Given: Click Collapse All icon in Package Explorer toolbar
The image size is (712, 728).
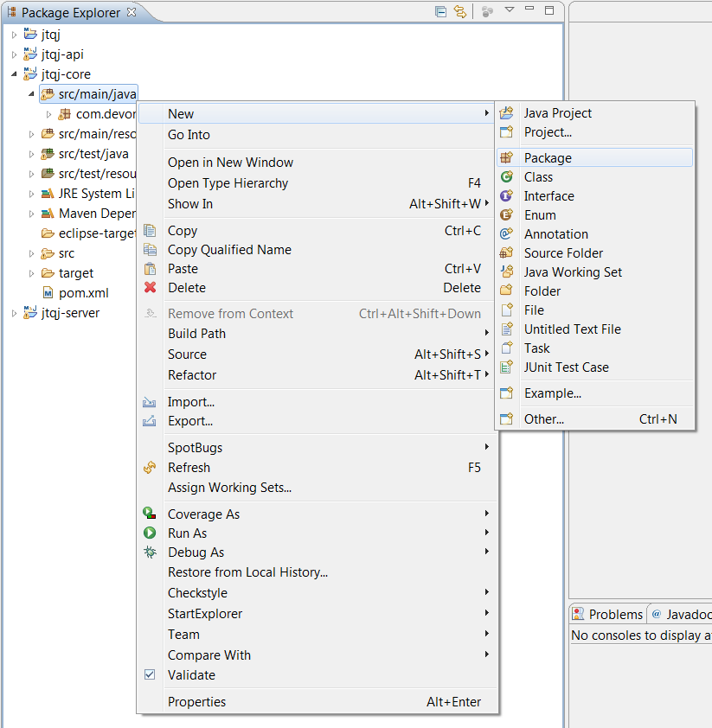Looking at the screenshot, I should click(x=440, y=11).
